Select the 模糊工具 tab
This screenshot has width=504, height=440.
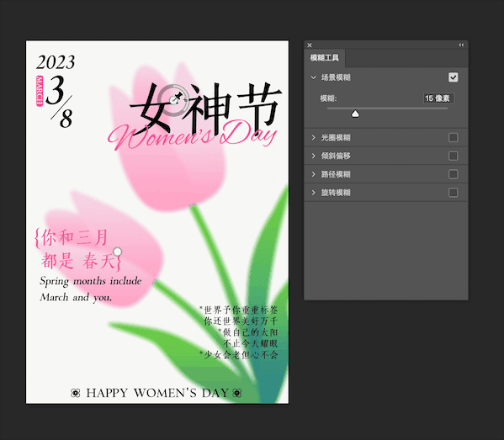tap(324, 58)
